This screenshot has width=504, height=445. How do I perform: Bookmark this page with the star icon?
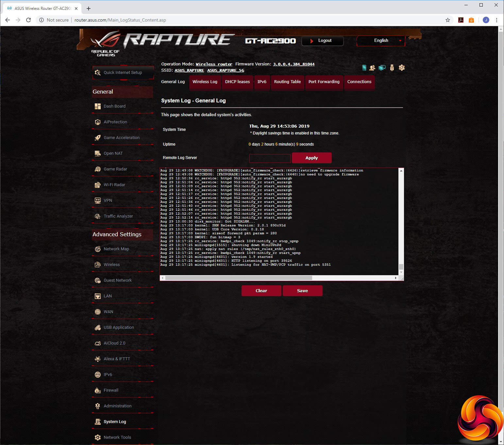(x=448, y=20)
